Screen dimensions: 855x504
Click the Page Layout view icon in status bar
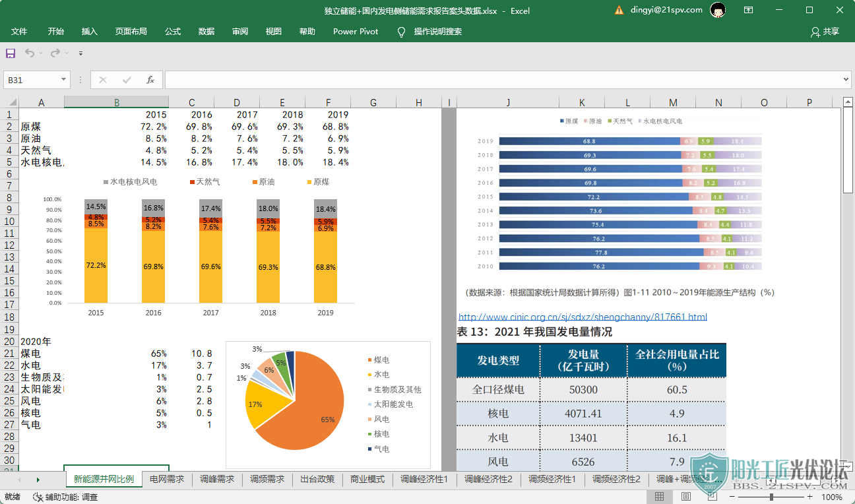[686, 497]
